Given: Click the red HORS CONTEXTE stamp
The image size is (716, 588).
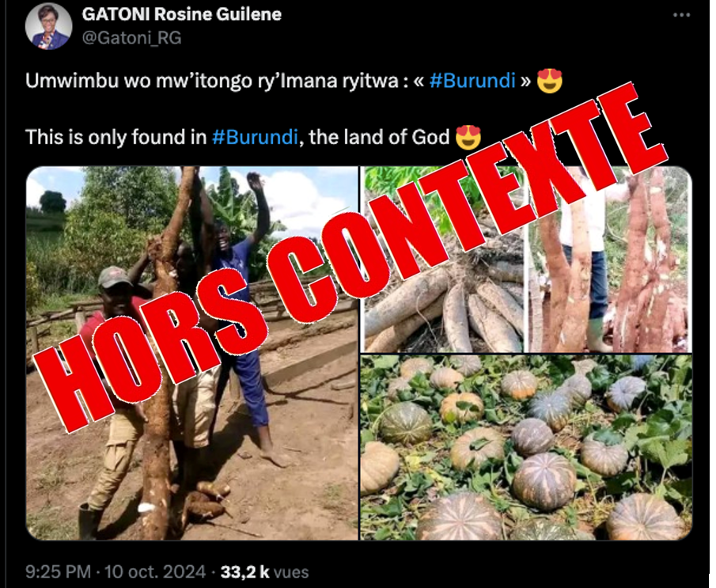Looking at the screenshot, I should click(356, 261).
